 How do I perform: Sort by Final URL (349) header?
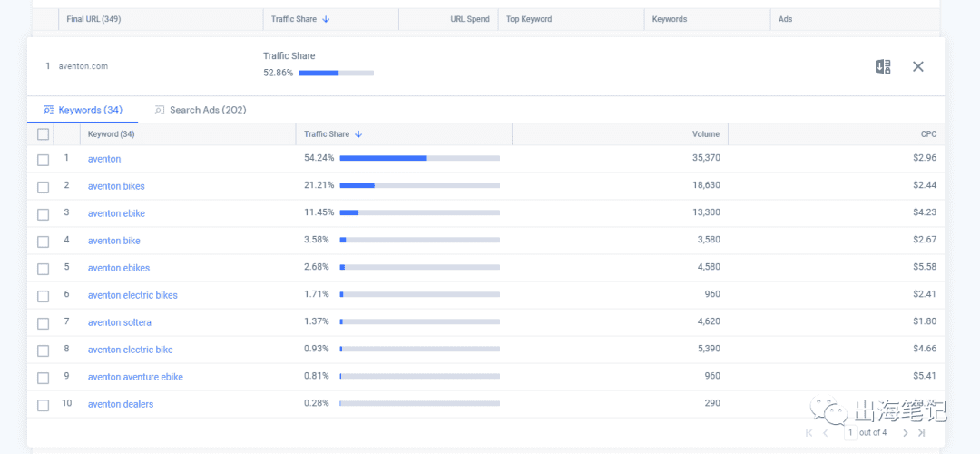pyautogui.click(x=93, y=19)
